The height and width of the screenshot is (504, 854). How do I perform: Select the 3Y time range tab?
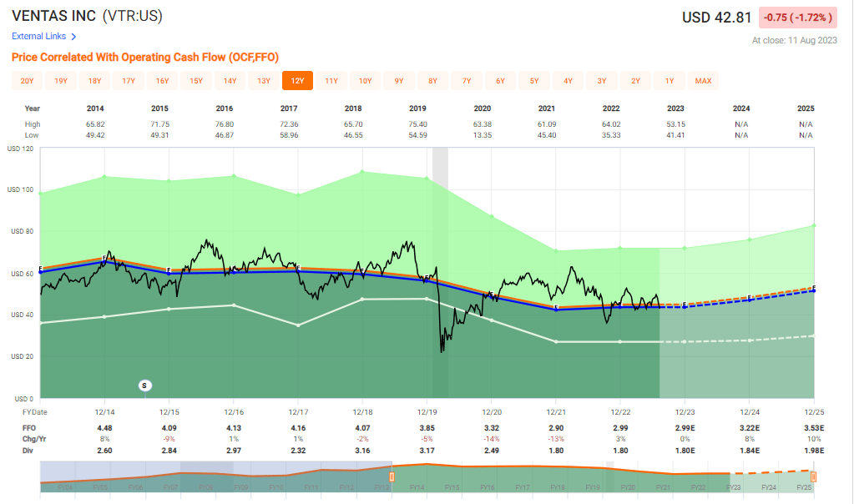point(601,81)
